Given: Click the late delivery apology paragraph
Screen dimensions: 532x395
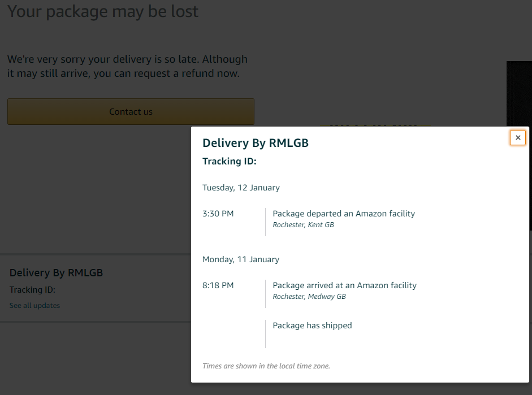Looking at the screenshot, I should pyautogui.click(x=128, y=66).
